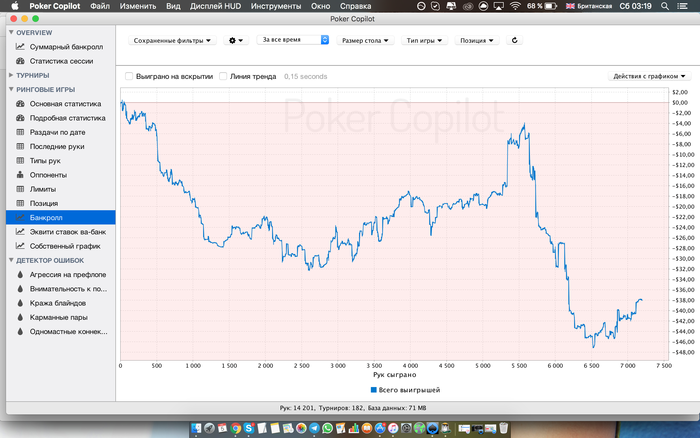
Task: Open the gear settings dropdown
Action: coord(236,40)
